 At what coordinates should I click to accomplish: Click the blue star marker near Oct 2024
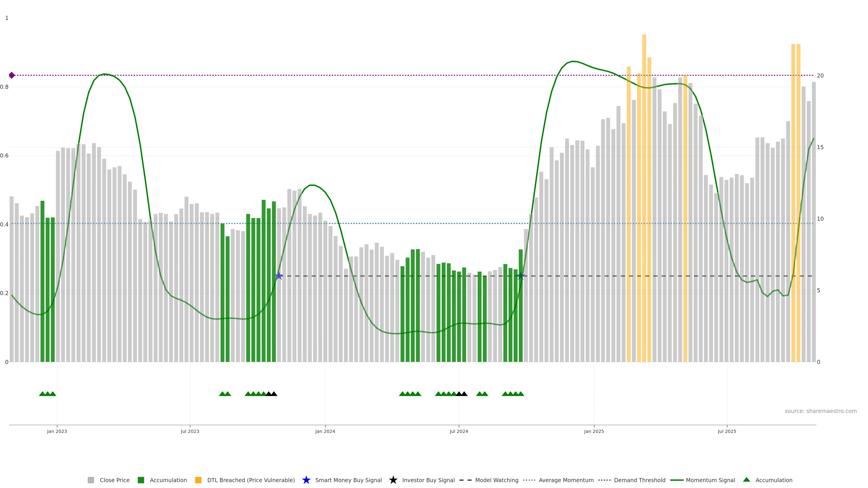[x=521, y=276]
